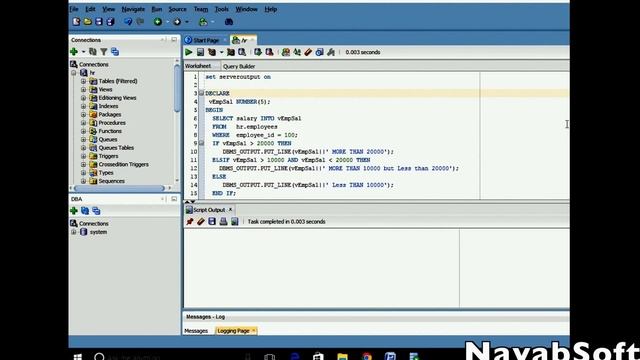The image size is (640, 360).
Task: Print Script Output with printer icon
Action: coord(223,221)
